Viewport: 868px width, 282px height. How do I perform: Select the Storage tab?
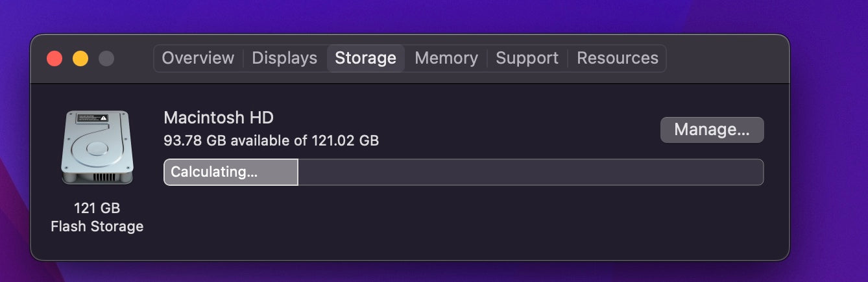[365, 58]
